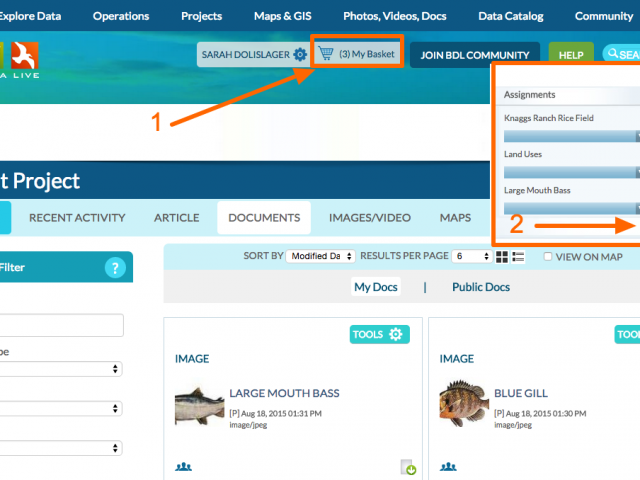Open the second filter dropdown in the sidebar

coord(60,409)
